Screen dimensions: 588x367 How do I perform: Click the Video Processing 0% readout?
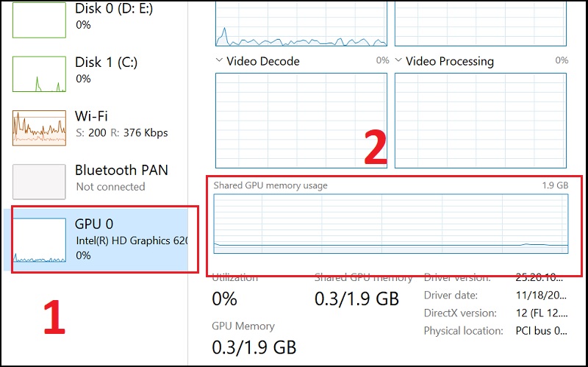pos(562,61)
